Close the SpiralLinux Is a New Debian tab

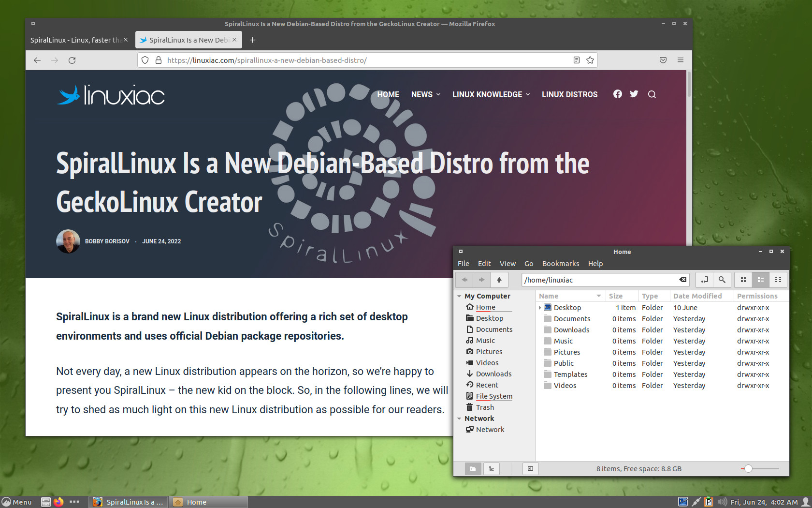(x=234, y=40)
